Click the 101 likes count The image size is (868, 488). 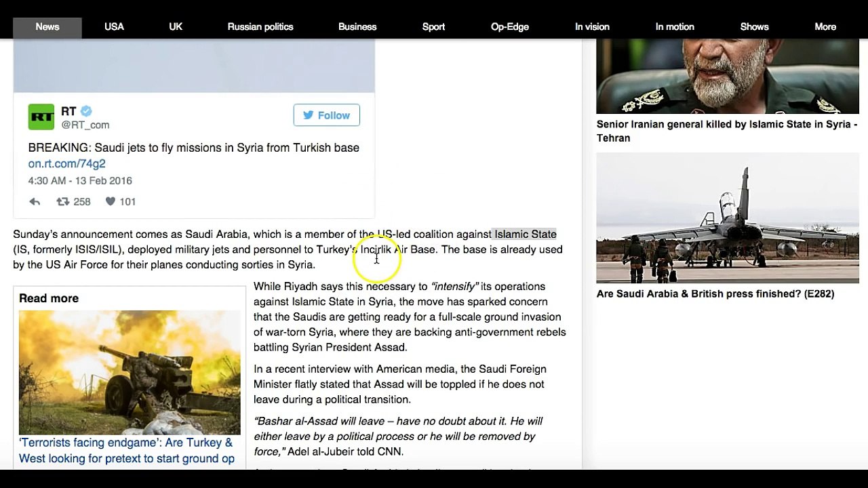(127, 201)
